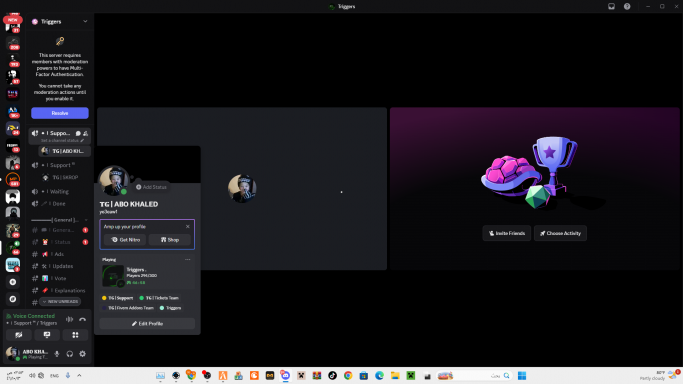Toggle headphones deafen in user panel
The height and width of the screenshot is (384, 683).
point(70,354)
